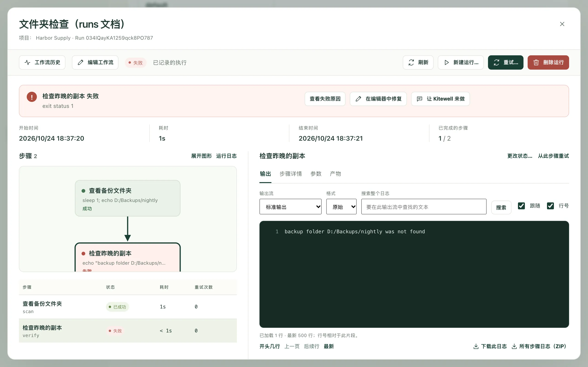The image size is (588, 367).
Task: Switch to the 参数 tab
Action: [316, 174]
